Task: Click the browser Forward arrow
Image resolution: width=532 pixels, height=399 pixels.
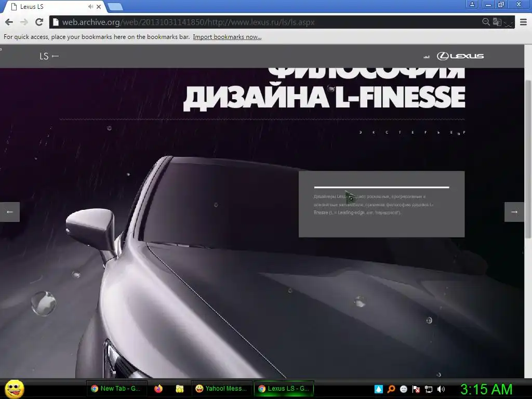Action: pyautogui.click(x=24, y=22)
